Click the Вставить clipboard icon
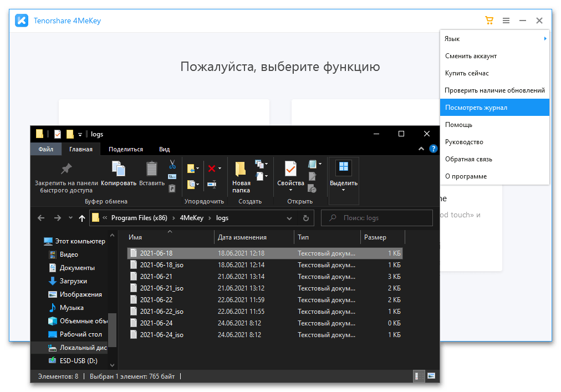561x392 pixels. click(x=152, y=169)
